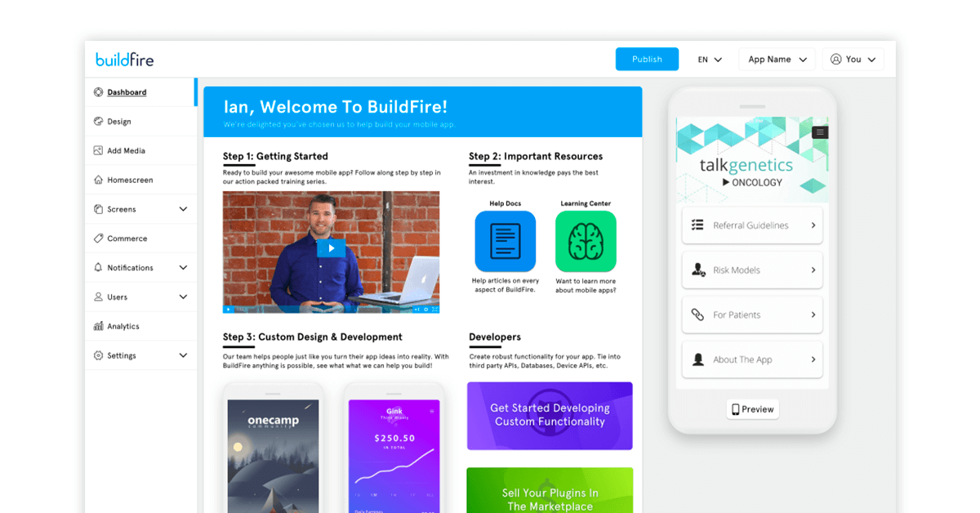Open the EN language dropdown
Image resolution: width=980 pixels, height=513 pixels.
(710, 60)
